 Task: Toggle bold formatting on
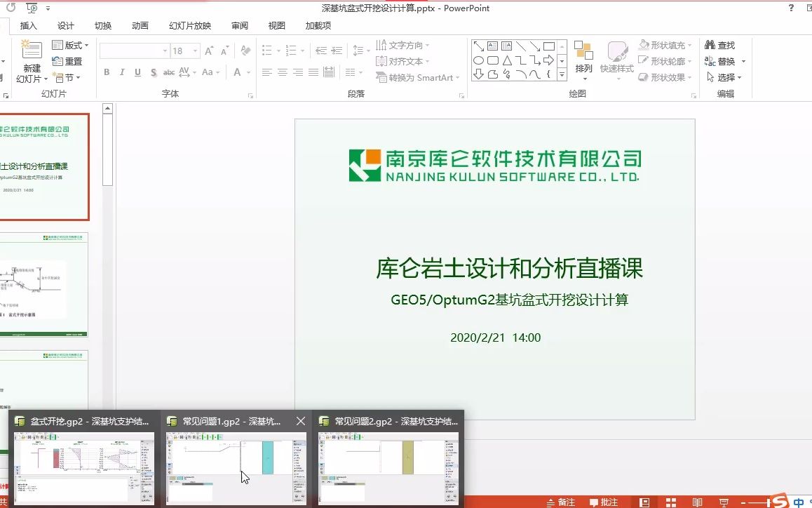click(x=107, y=72)
